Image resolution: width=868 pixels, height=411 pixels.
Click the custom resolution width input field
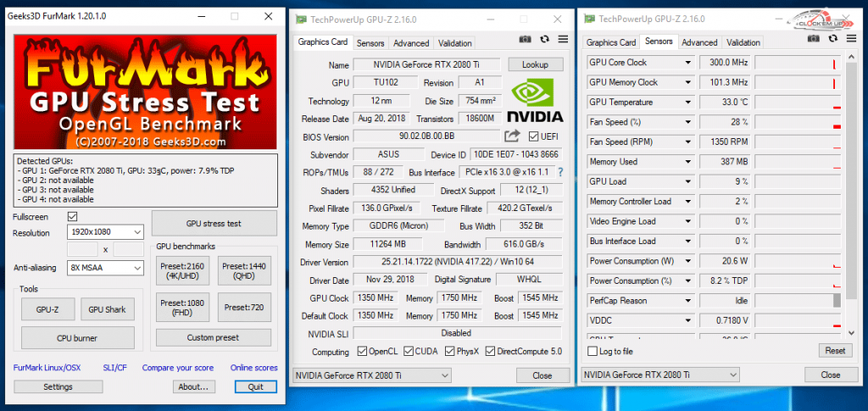click(x=82, y=249)
